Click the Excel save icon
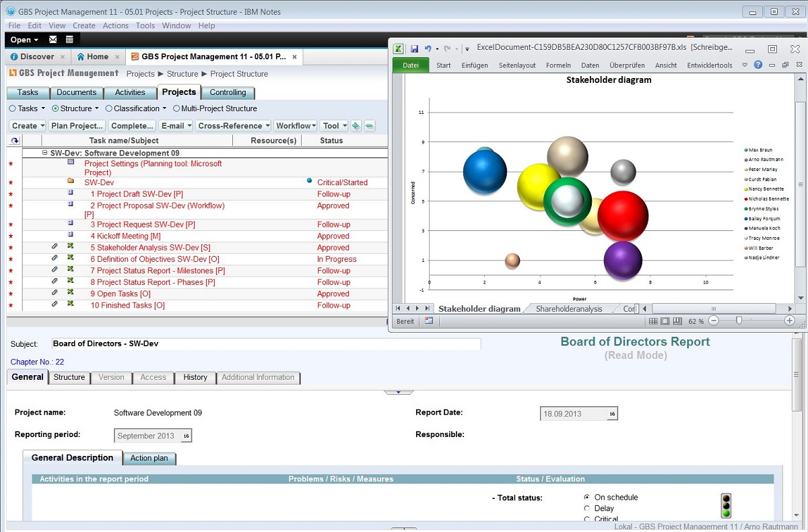The image size is (808, 532). (x=414, y=48)
